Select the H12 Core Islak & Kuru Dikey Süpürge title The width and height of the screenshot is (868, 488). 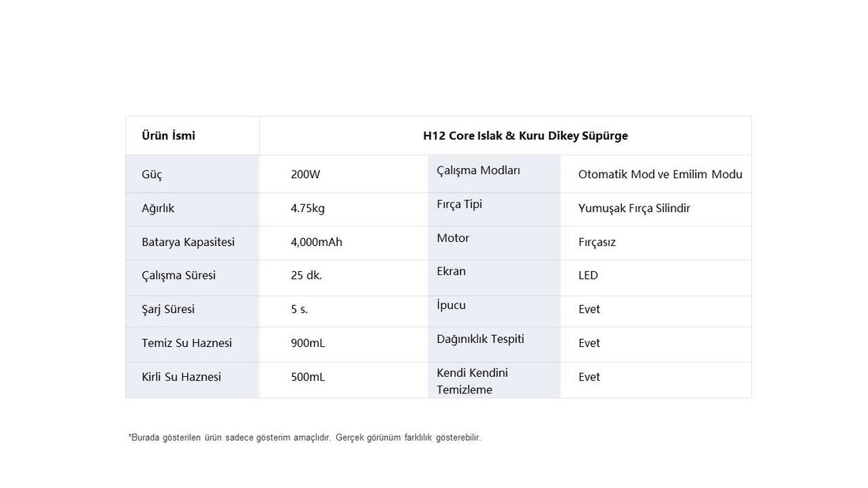pyautogui.click(x=526, y=136)
